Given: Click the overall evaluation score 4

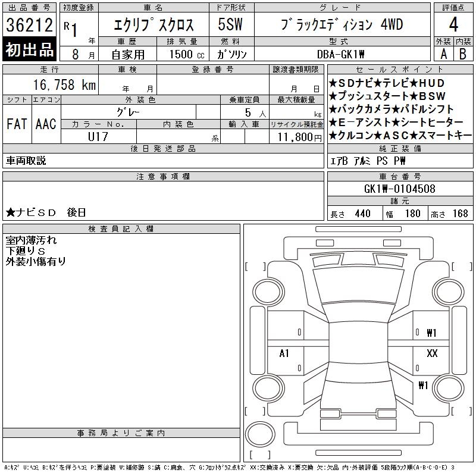Looking at the screenshot, I should [453, 25].
